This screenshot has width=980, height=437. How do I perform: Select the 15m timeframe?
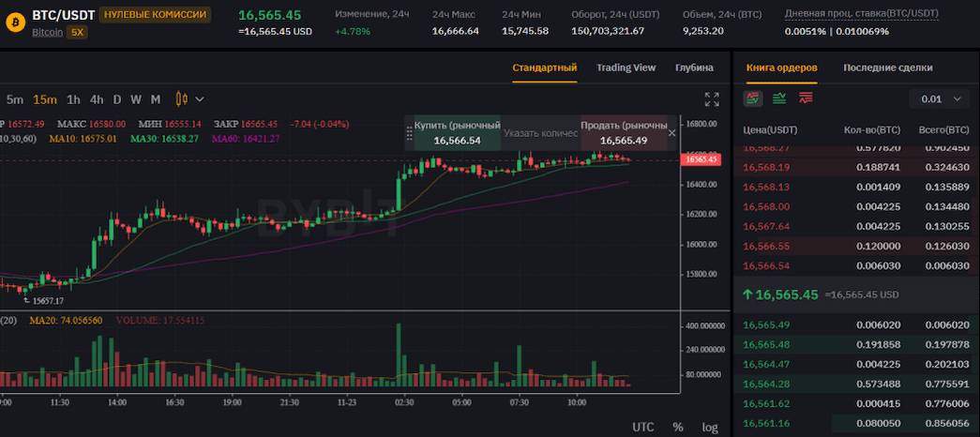pyautogui.click(x=45, y=98)
